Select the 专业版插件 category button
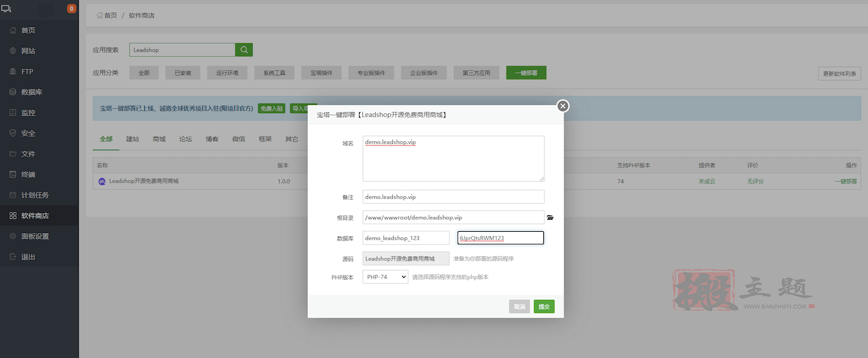 371,73
